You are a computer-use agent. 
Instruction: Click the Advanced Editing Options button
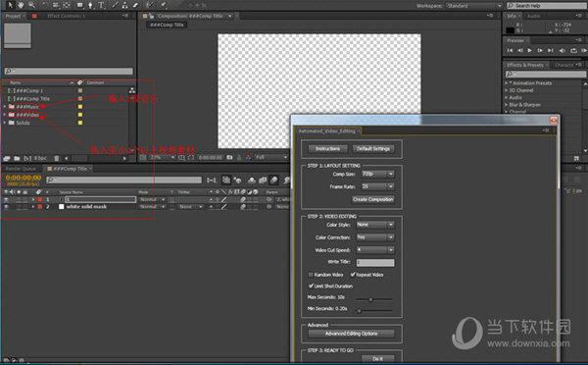[352, 334]
